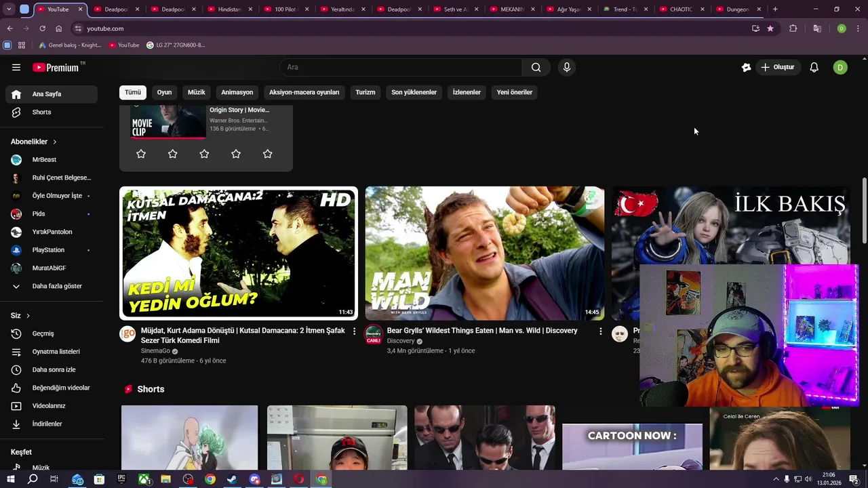Click the browser reload button
Viewport: 868px width, 488px height.
pyautogui.click(x=42, y=28)
